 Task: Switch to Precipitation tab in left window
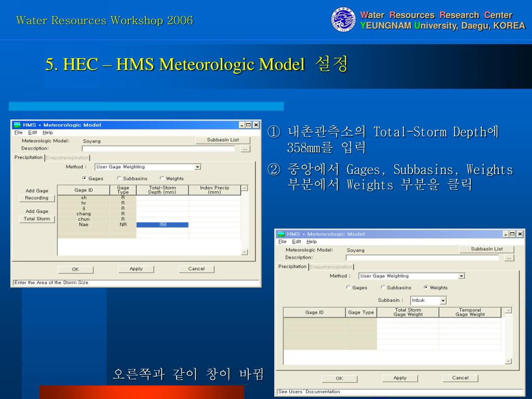29,157
